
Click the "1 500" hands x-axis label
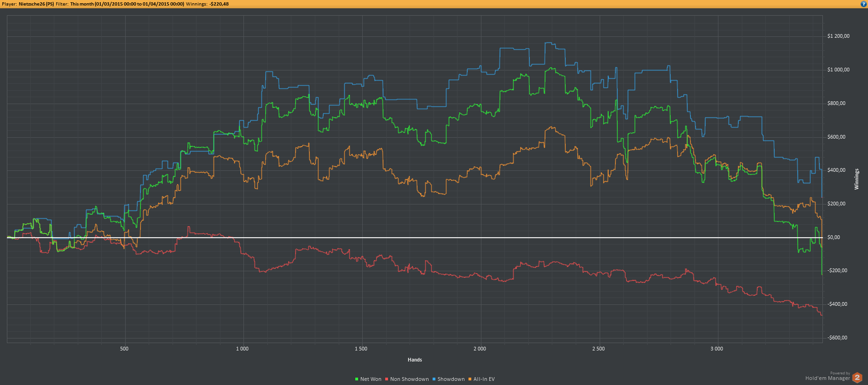pos(361,349)
